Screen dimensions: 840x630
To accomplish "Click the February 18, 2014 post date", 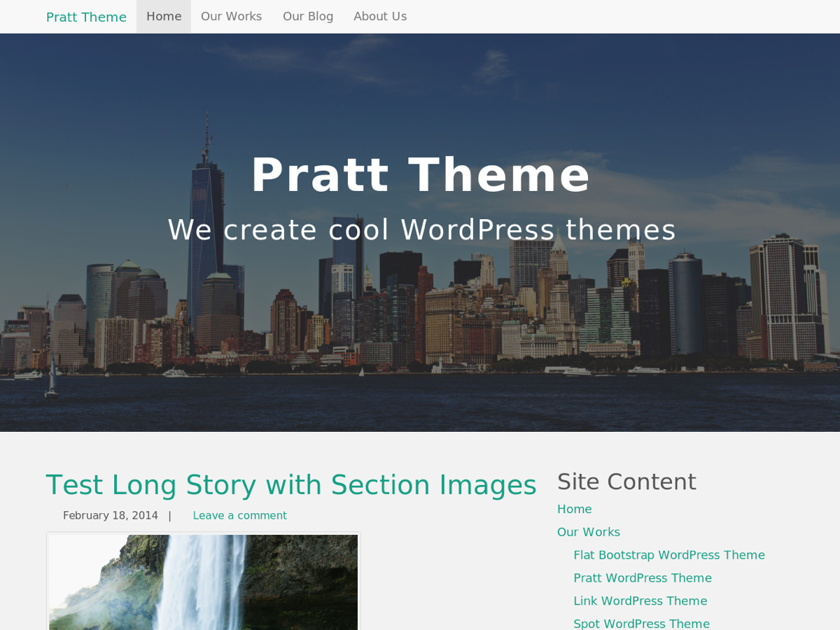I will click(x=110, y=514).
